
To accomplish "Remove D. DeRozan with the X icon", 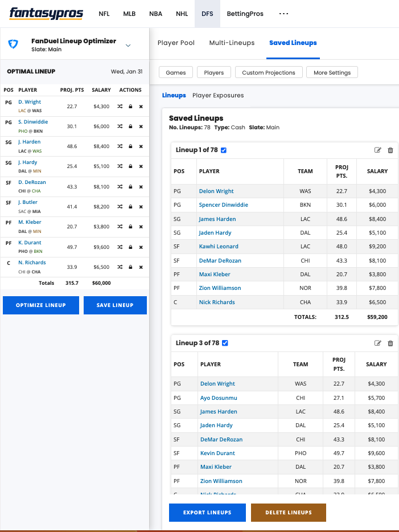I will [141, 187].
